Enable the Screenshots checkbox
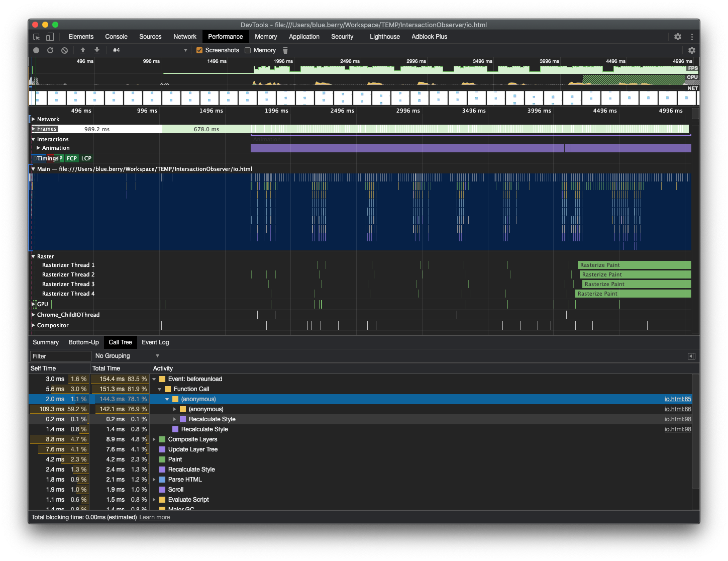Image resolution: width=728 pixels, height=561 pixels. [x=199, y=50]
